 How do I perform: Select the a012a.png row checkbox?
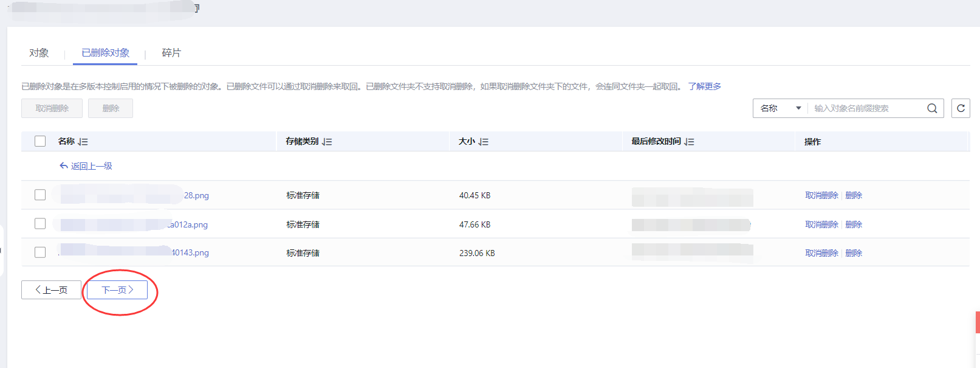point(40,224)
